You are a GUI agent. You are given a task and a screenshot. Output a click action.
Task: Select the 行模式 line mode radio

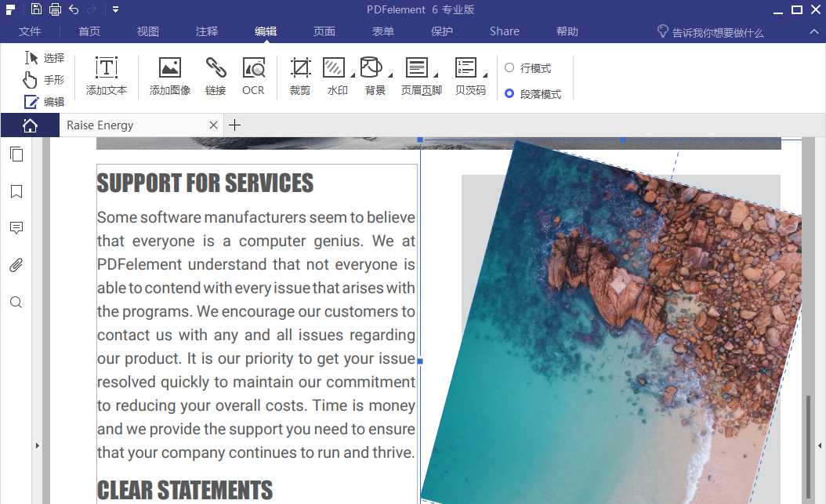509,67
